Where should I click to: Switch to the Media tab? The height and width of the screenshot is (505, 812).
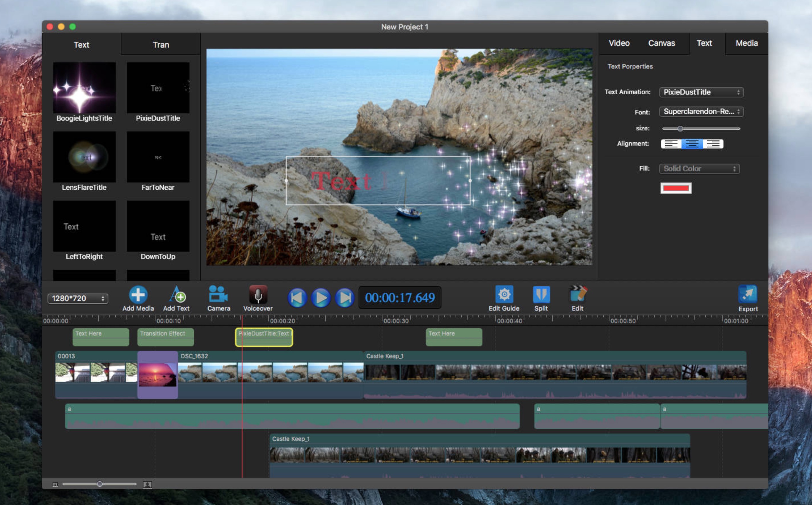coord(747,42)
